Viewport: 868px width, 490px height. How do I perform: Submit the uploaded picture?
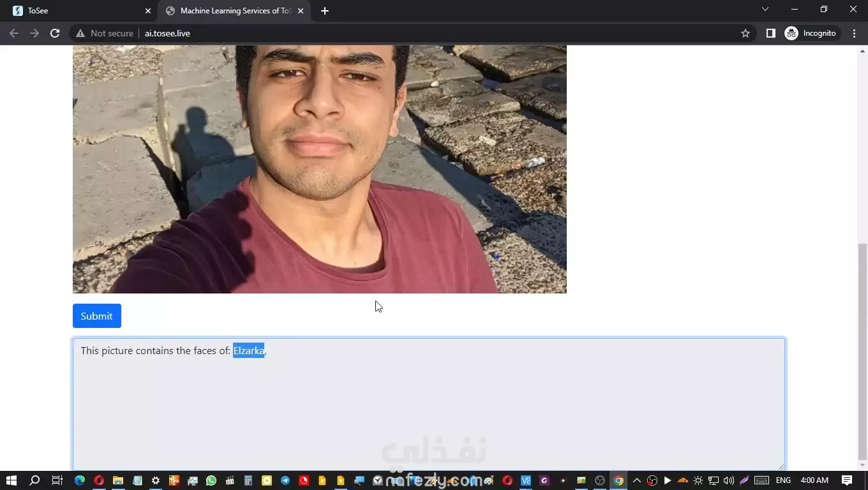pos(96,316)
